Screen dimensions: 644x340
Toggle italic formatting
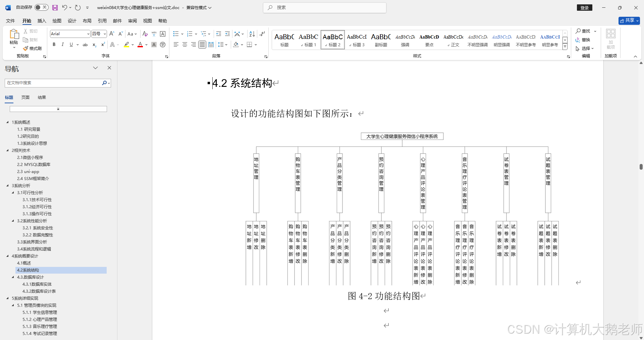62,45
